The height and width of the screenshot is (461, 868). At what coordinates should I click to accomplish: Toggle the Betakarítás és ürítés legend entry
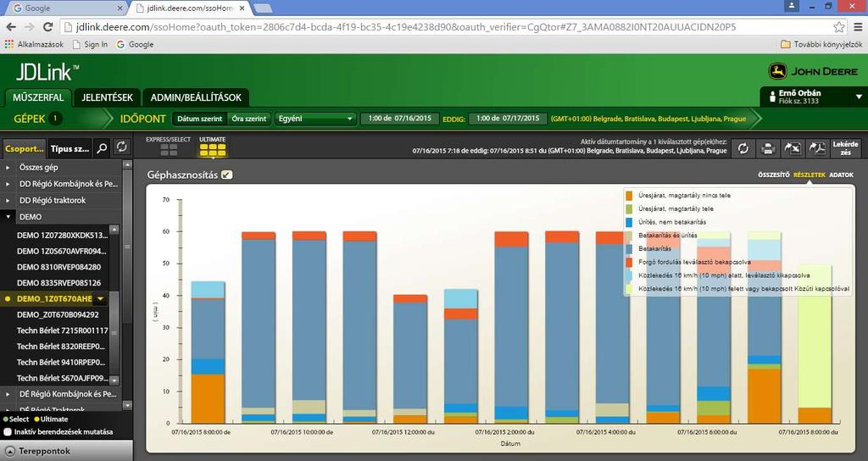(x=661, y=236)
